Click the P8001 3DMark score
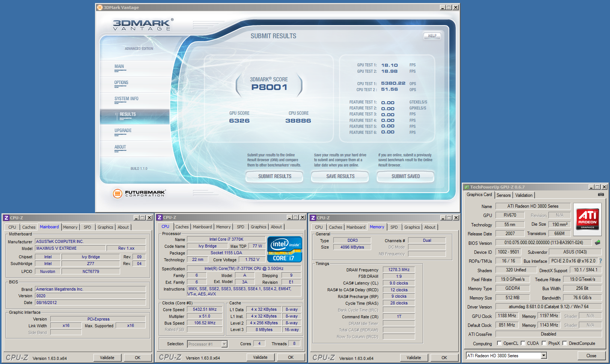610x364 pixels. [269, 87]
